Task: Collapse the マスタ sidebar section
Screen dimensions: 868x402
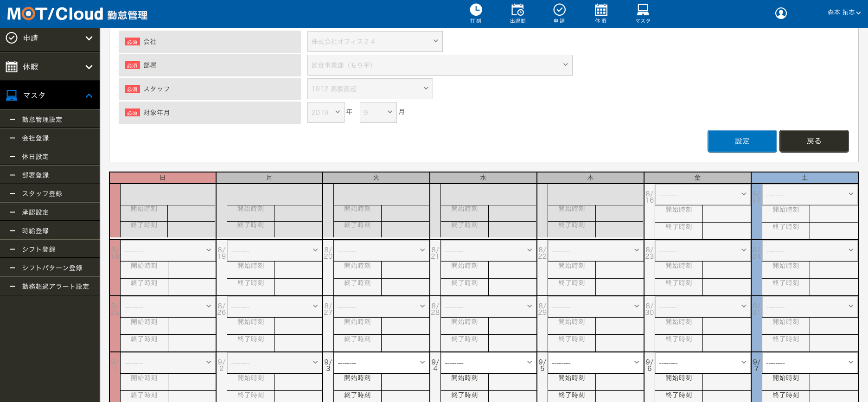Action: tap(89, 96)
